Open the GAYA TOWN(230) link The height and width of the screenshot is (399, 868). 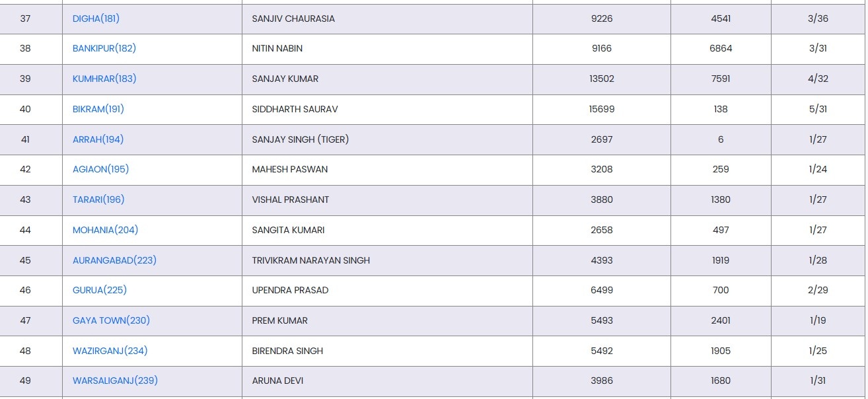[111, 320]
